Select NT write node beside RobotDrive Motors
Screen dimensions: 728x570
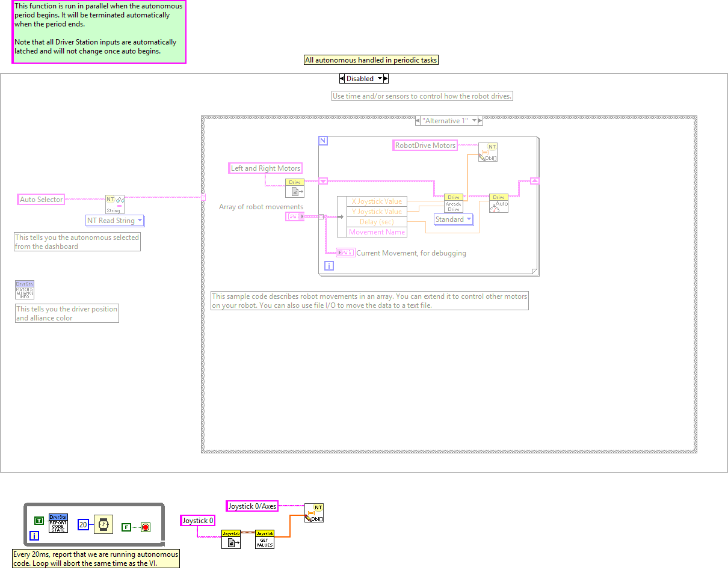(488, 152)
